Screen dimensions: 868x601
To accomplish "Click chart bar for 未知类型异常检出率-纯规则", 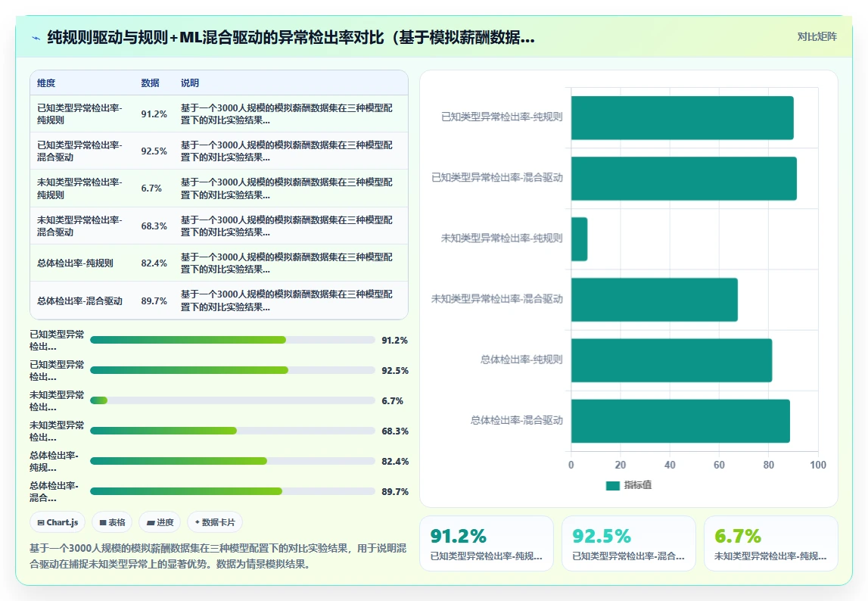I will click(x=579, y=238).
